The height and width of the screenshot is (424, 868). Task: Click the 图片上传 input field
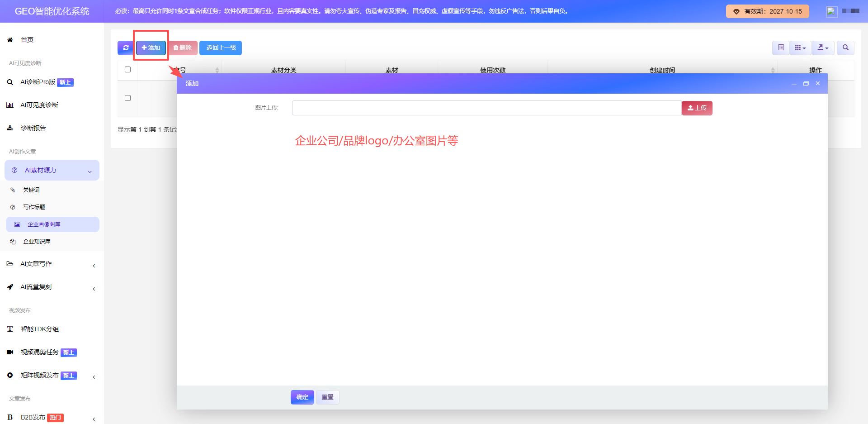[x=486, y=108]
